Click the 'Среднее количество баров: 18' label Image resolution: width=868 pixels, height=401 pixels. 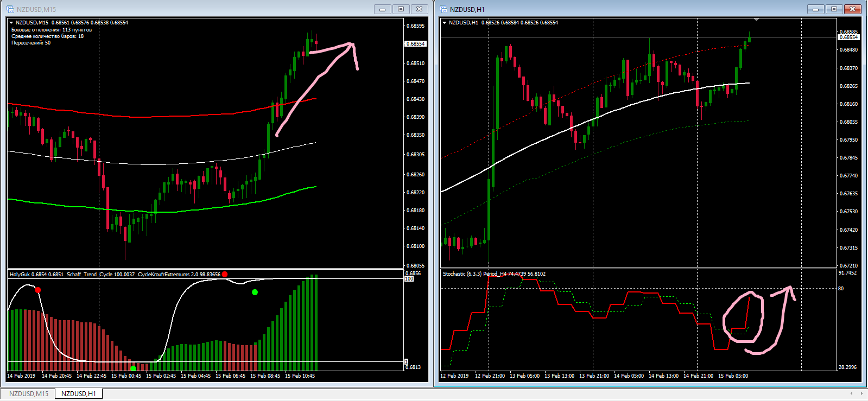click(x=48, y=36)
